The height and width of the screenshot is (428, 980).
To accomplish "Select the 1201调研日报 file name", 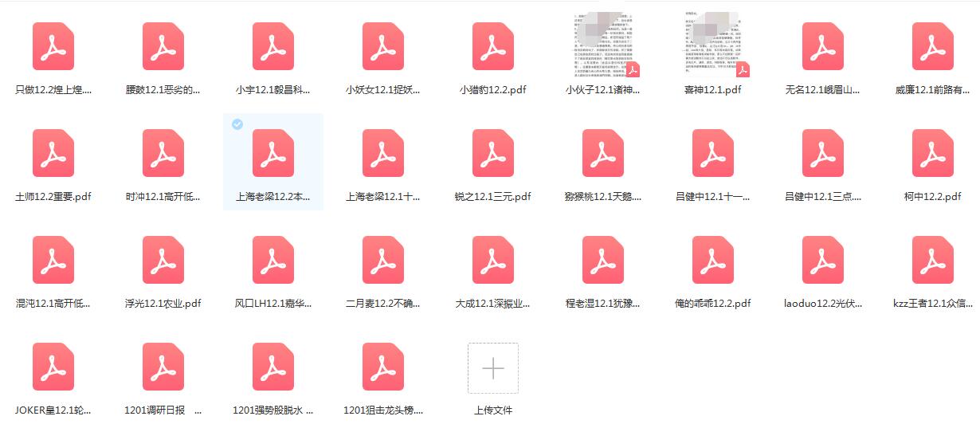I will 163,410.
